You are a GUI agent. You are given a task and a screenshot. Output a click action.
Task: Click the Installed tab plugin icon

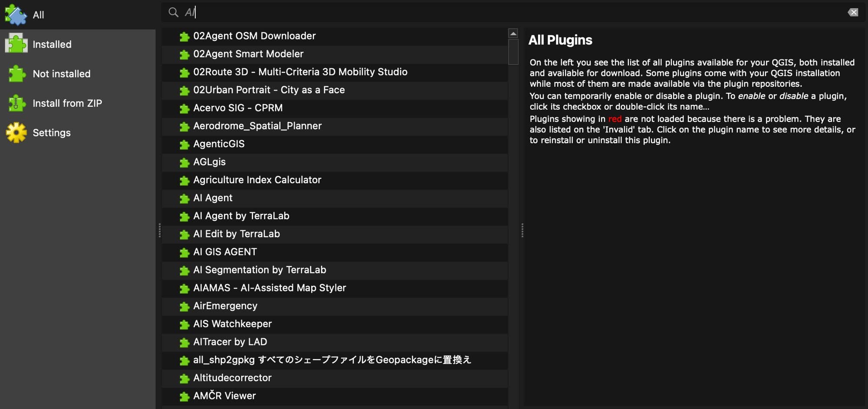[x=16, y=44]
